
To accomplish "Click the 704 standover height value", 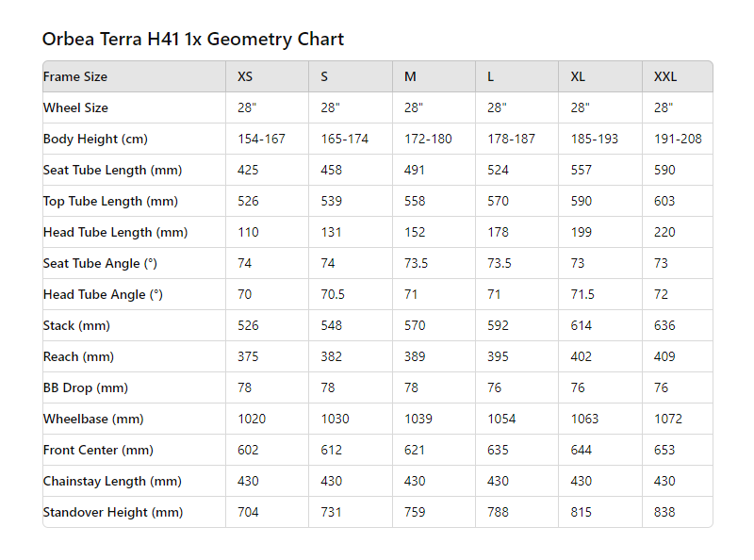I will (x=248, y=512).
